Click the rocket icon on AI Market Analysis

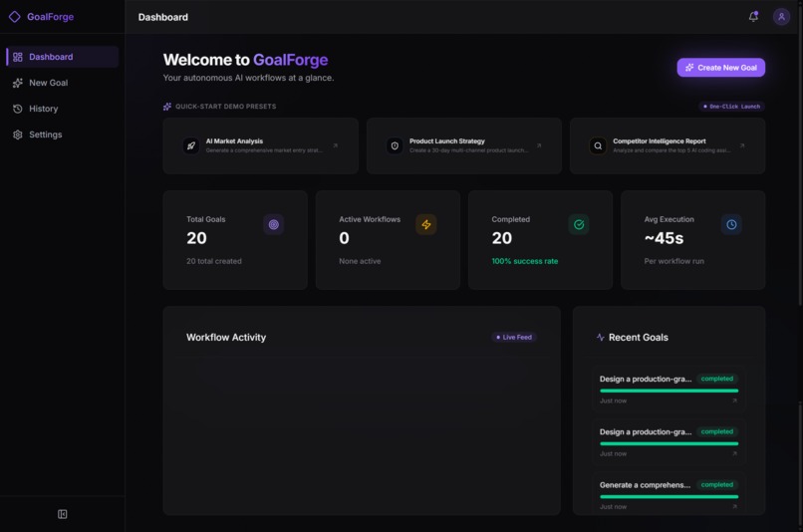[x=191, y=145]
